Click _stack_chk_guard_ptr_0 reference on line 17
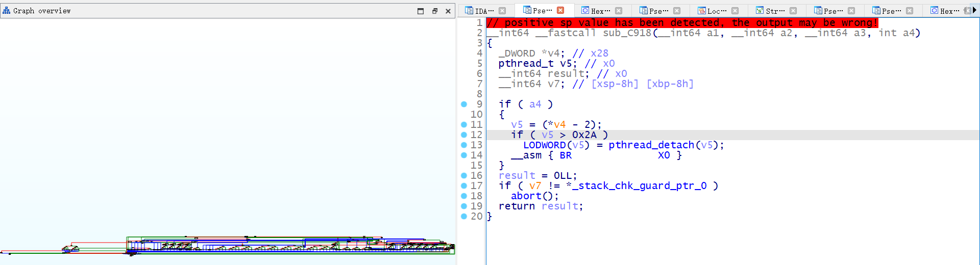 point(639,186)
